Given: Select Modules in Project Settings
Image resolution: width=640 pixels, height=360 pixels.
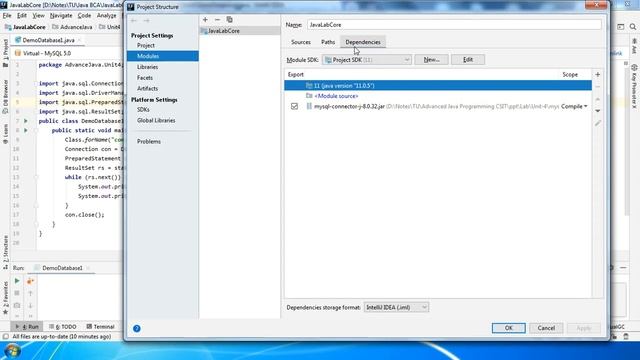Looking at the screenshot, I should 162,56.
